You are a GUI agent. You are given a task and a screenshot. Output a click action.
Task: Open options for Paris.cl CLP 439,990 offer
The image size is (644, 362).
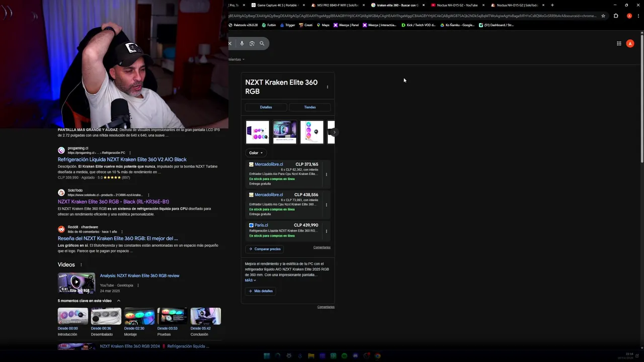[x=327, y=231]
